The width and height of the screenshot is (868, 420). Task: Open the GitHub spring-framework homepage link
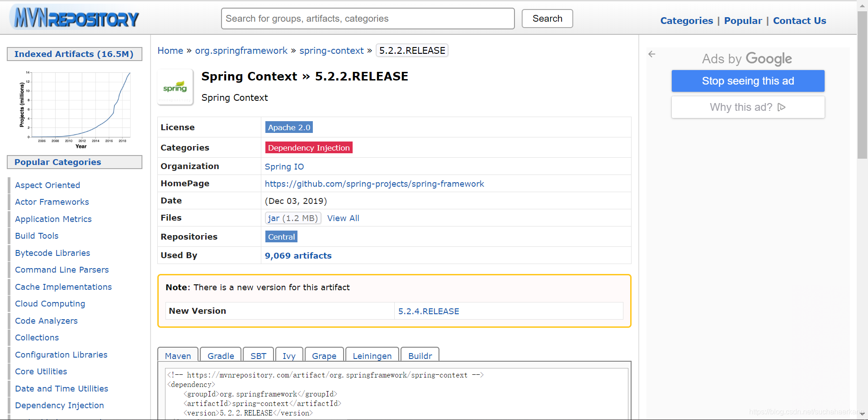click(374, 184)
